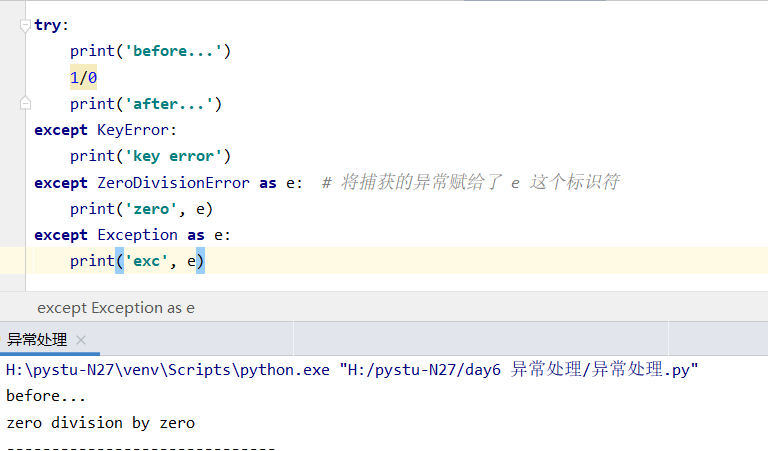This screenshot has width=768, height=451.
Task: Click the Chinese comment after ZeroDivisionError line
Action: [480, 182]
